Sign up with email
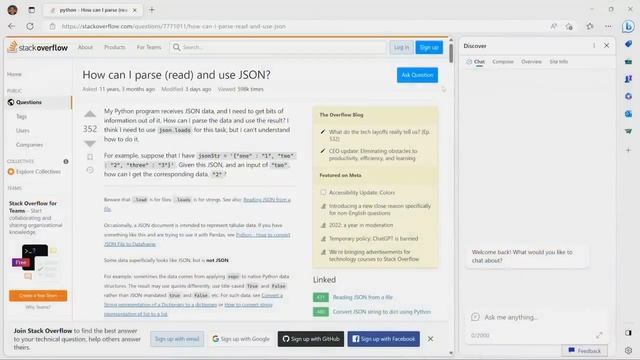640x360 pixels. click(177, 339)
